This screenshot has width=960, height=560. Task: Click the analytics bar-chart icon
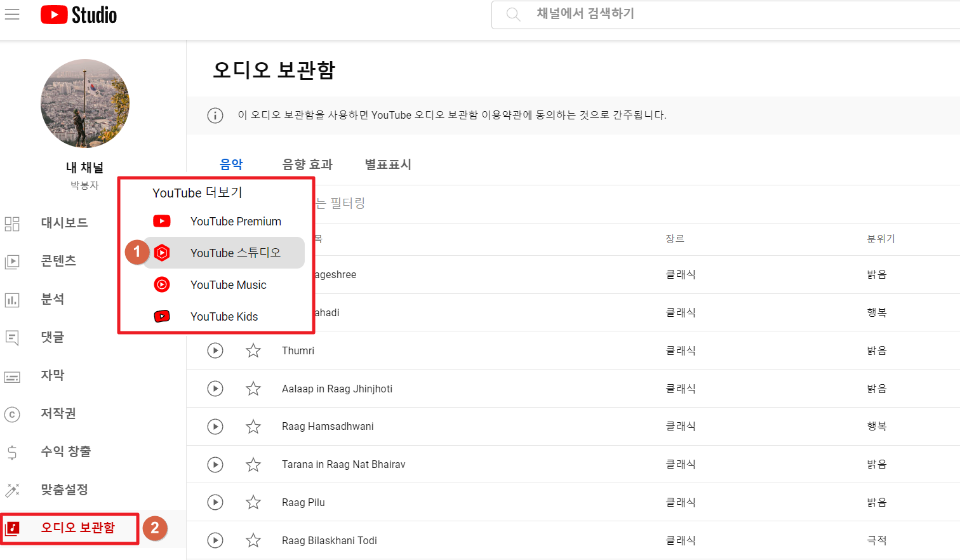pos(12,300)
